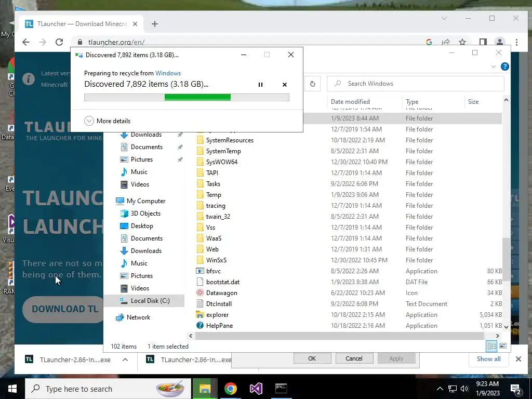Select the tracing folder
The height and width of the screenshot is (399, 532).
click(216, 206)
